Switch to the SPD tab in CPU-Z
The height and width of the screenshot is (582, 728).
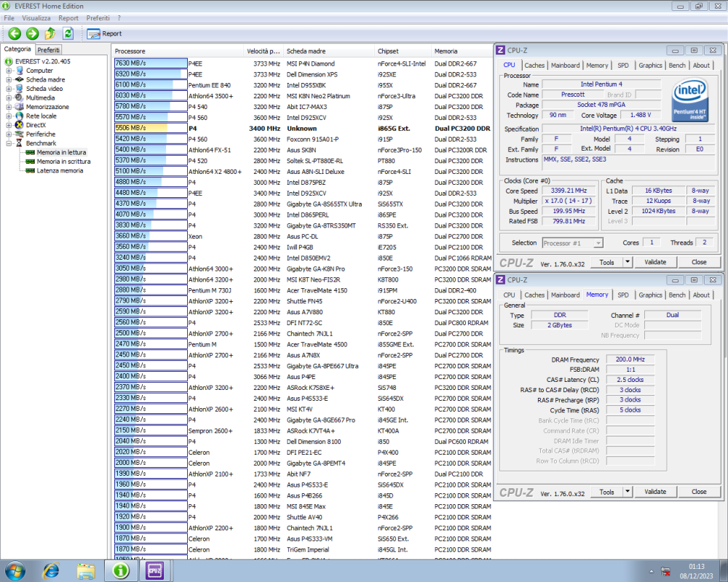pos(623,65)
